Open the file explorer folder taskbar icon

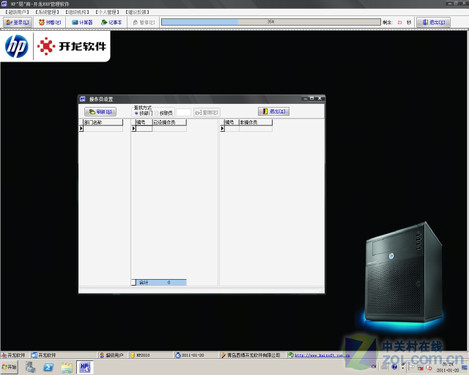pos(67,367)
